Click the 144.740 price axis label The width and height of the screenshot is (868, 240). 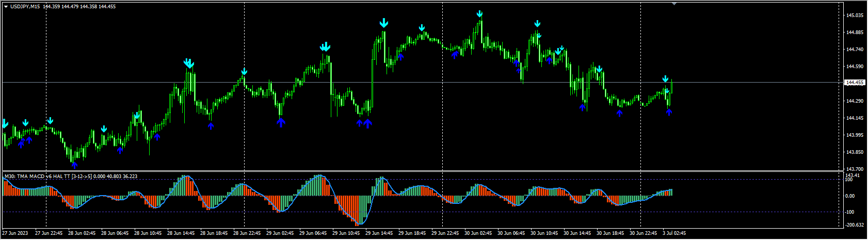855,50
